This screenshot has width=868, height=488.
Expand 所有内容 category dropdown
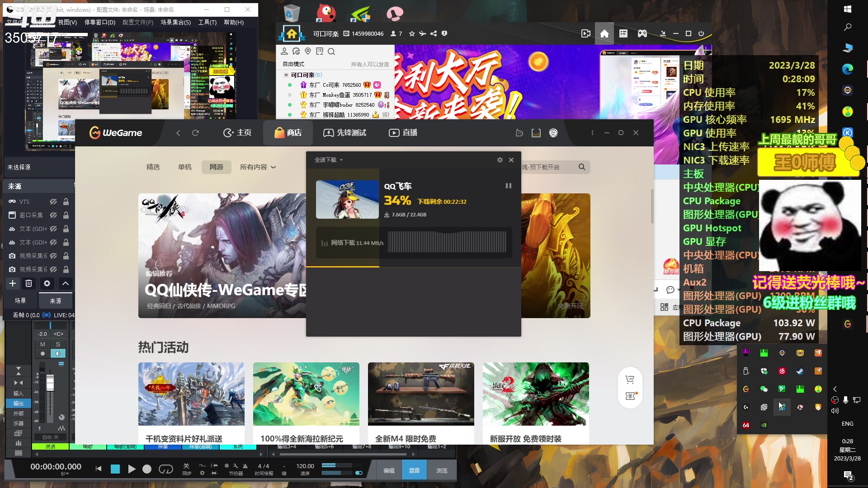click(258, 167)
